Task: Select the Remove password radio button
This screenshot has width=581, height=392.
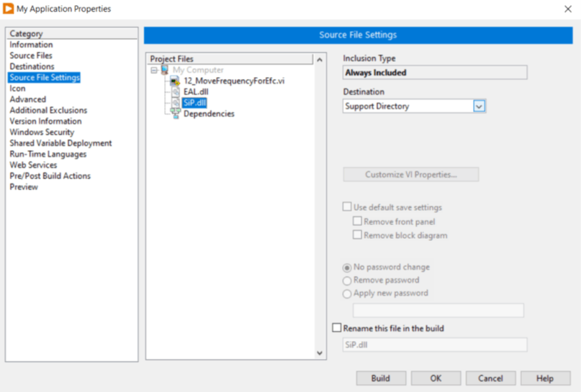Action: click(348, 281)
